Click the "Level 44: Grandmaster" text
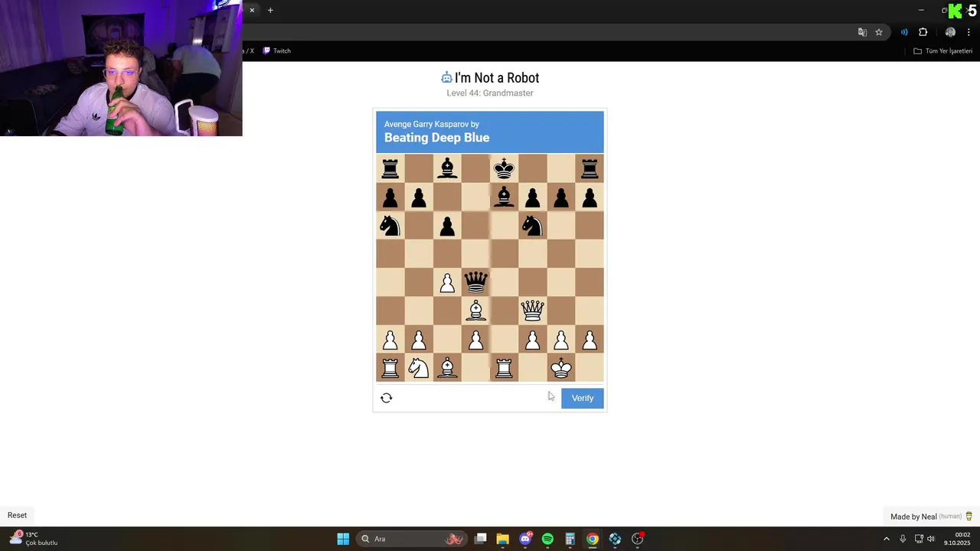This screenshot has width=980, height=551. click(490, 93)
